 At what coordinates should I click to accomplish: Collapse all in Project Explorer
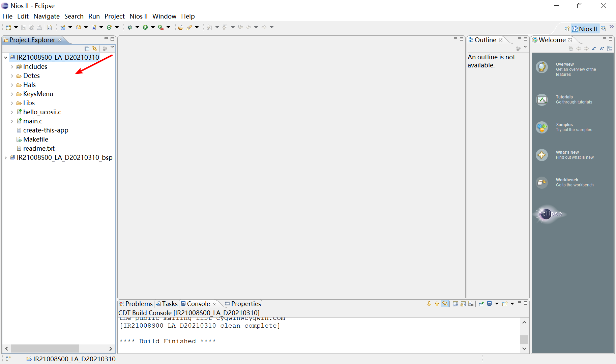[87, 49]
